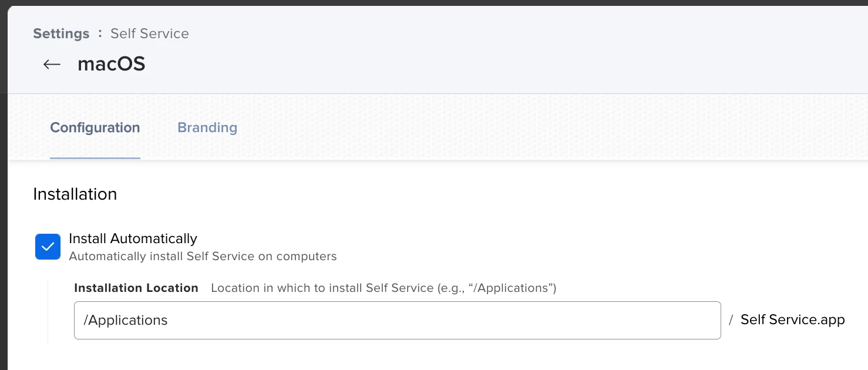This screenshot has width=868, height=370.
Task: Click the slash separator before Self Service.app
Action: coord(731,320)
